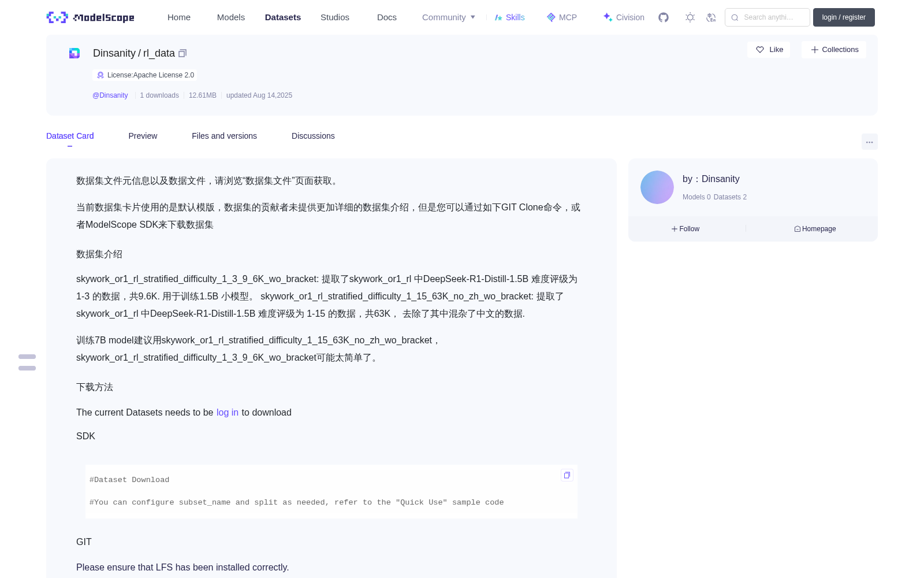Viewport: 924px width, 578px height.
Task: Click the 'log in' hyperlink
Action: tap(228, 412)
